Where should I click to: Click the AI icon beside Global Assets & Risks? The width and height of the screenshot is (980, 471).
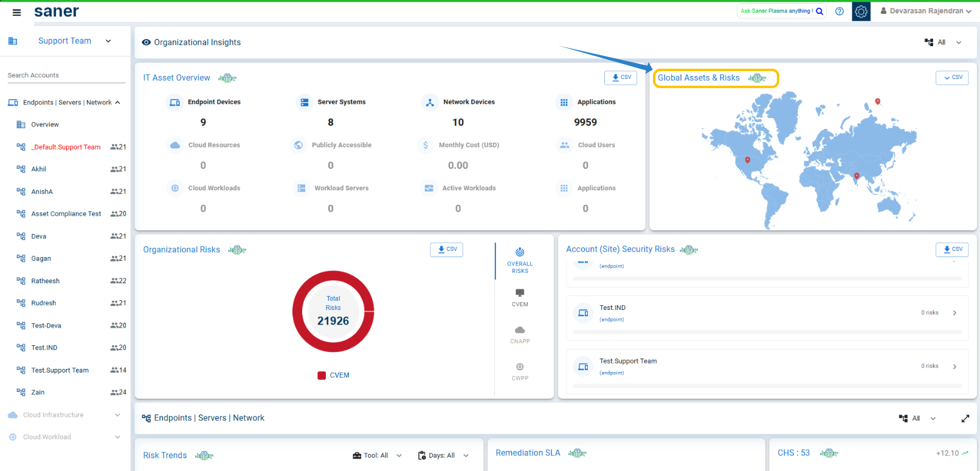point(757,78)
